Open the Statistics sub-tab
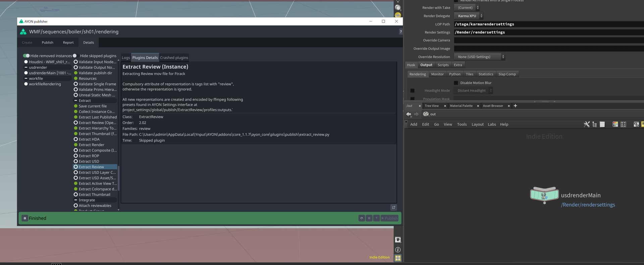644x265 pixels. [x=486, y=74]
